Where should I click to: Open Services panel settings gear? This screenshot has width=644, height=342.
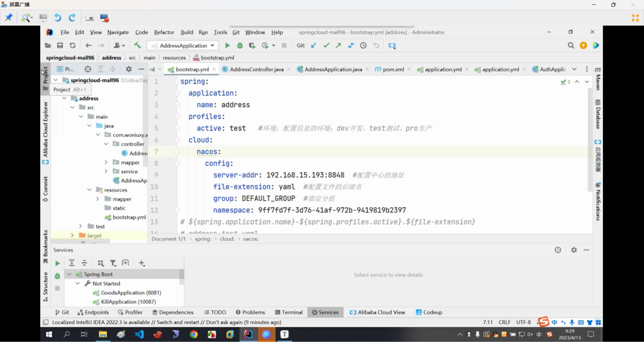tap(574, 250)
